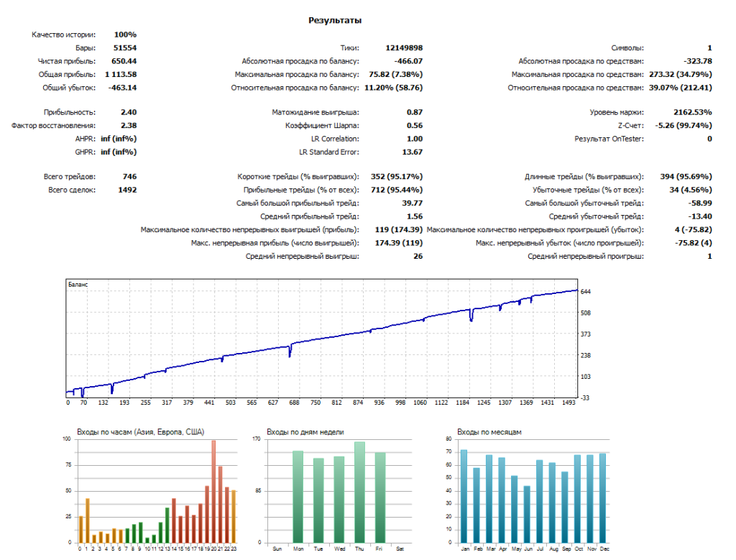Click the "Результаты" report heading

pyautogui.click(x=335, y=20)
